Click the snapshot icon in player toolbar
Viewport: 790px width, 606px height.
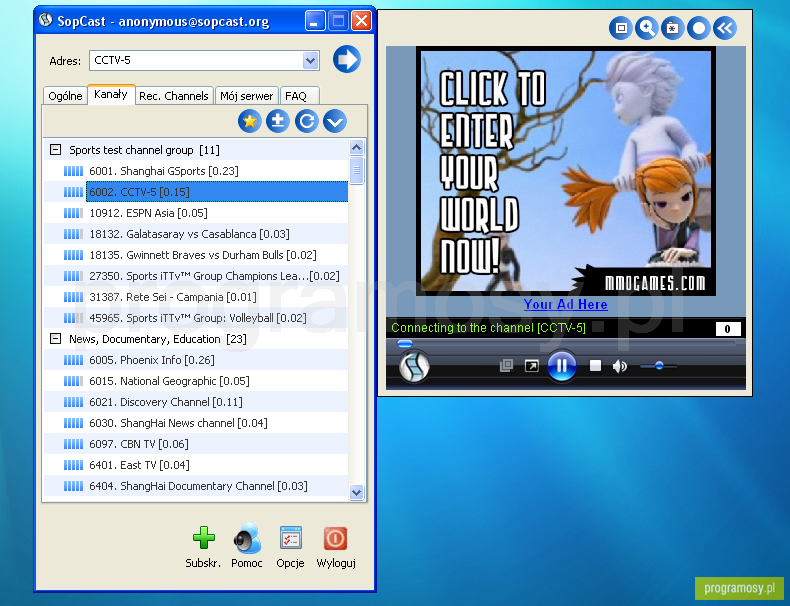point(673,28)
